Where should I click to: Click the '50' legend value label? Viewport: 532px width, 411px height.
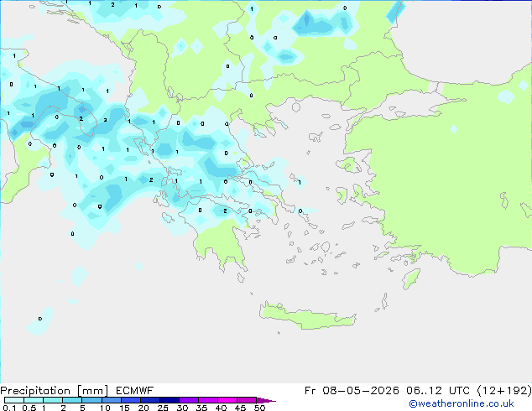click(x=259, y=408)
